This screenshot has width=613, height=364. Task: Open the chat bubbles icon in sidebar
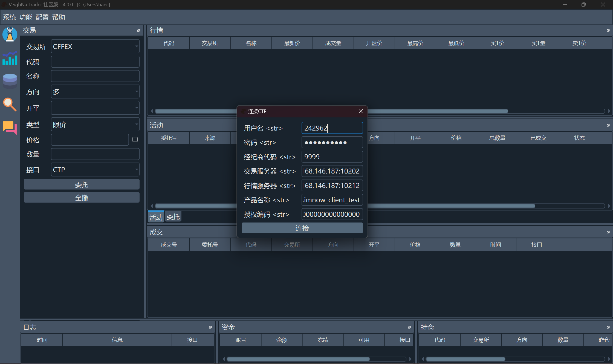(x=10, y=128)
